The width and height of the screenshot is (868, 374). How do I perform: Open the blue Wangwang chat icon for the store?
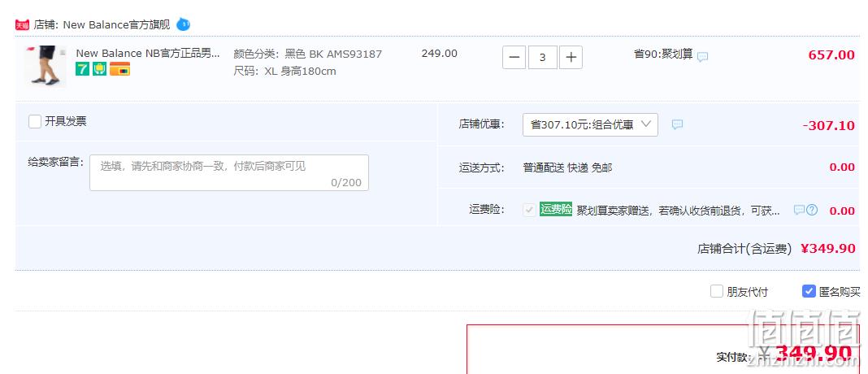(183, 24)
